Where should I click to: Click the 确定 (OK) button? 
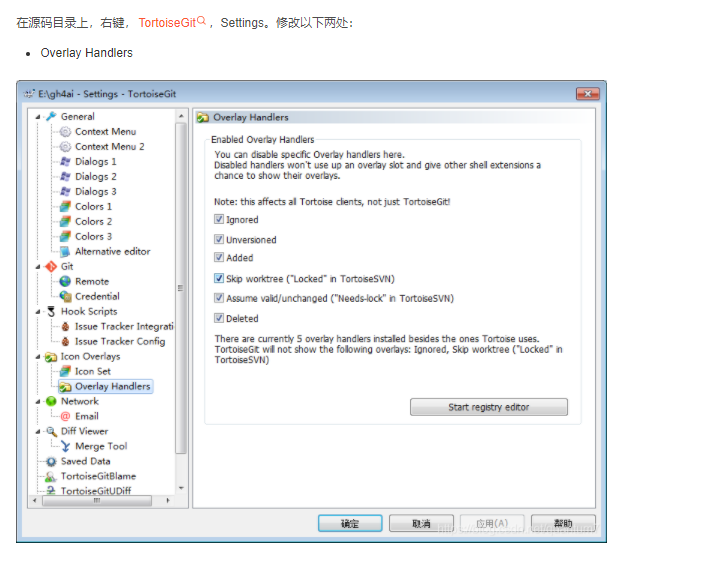[350, 523]
